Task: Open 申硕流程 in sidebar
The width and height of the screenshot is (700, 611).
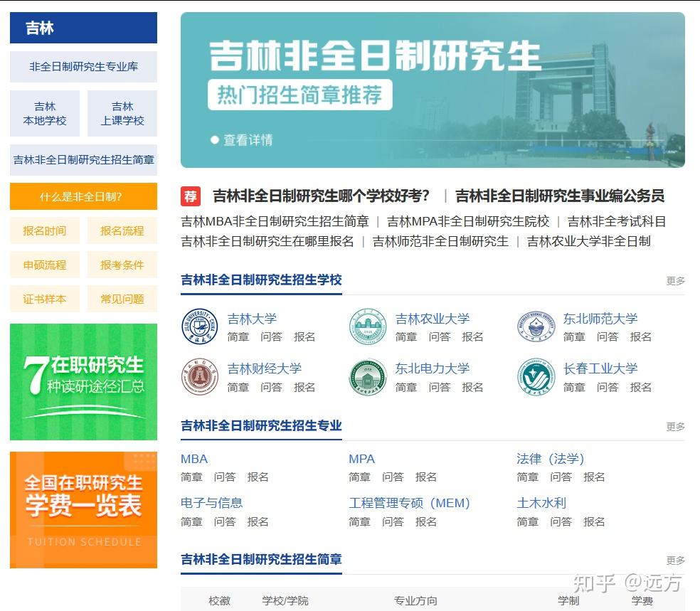Action: [45, 265]
